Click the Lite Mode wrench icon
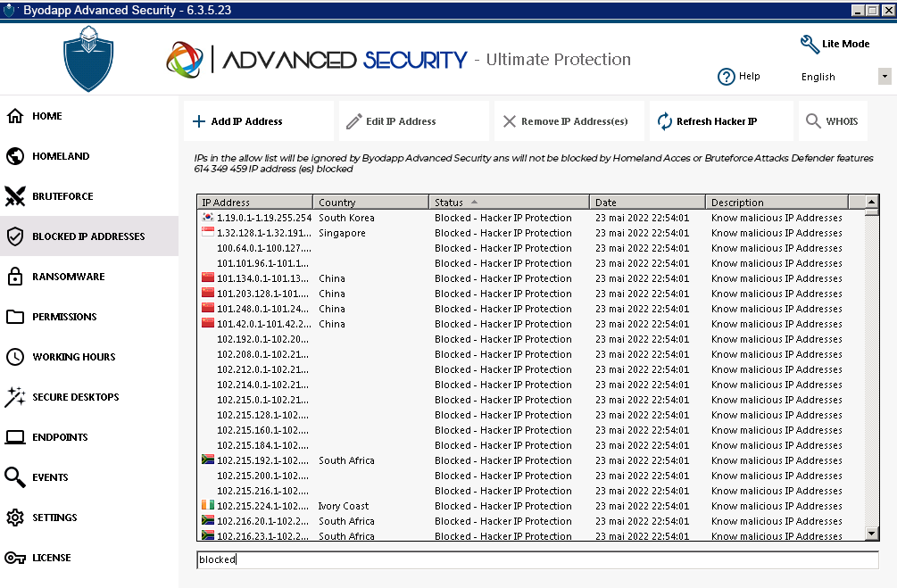The height and width of the screenshot is (588, 897). (x=810, y=44)
